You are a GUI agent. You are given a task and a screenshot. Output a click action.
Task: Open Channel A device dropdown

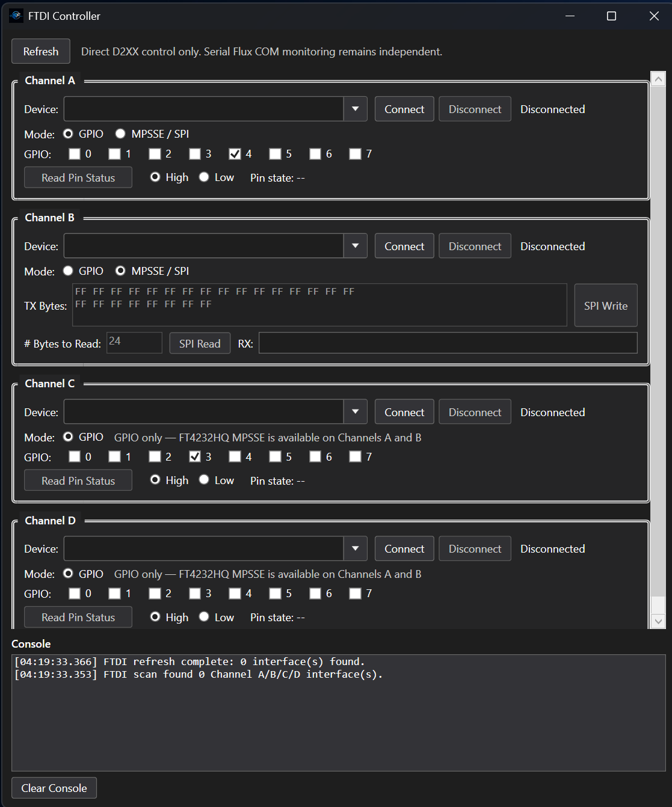tap(356, 109)
